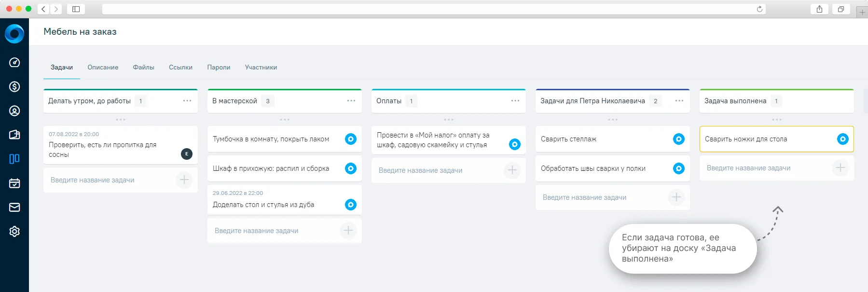Open the calendar icon in the sidebar
This screenshot has width=868, height=292.
tap(14, 183)
